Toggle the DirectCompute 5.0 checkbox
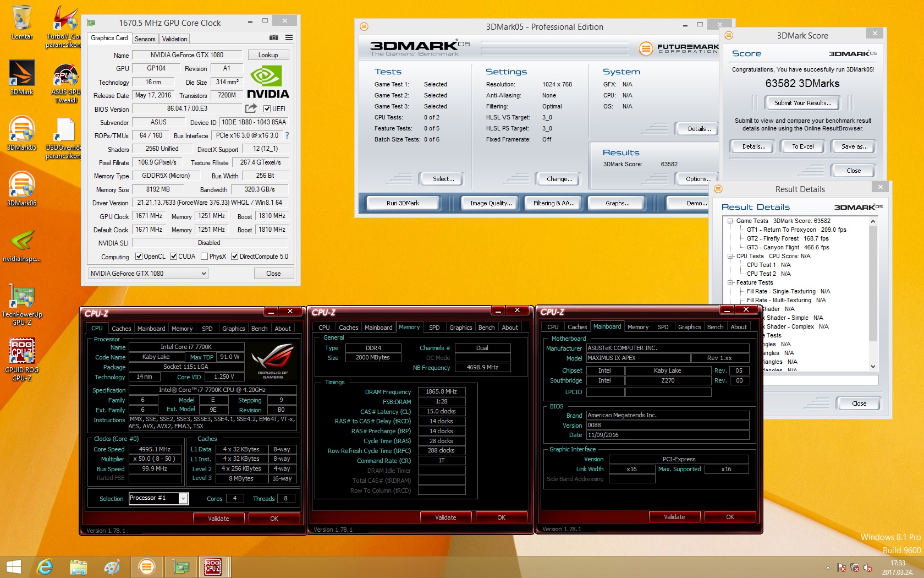 (x=234, y=257)
